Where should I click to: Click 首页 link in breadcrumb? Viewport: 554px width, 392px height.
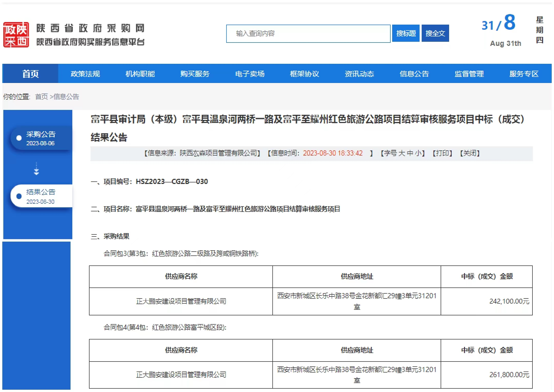coord(42,97)
